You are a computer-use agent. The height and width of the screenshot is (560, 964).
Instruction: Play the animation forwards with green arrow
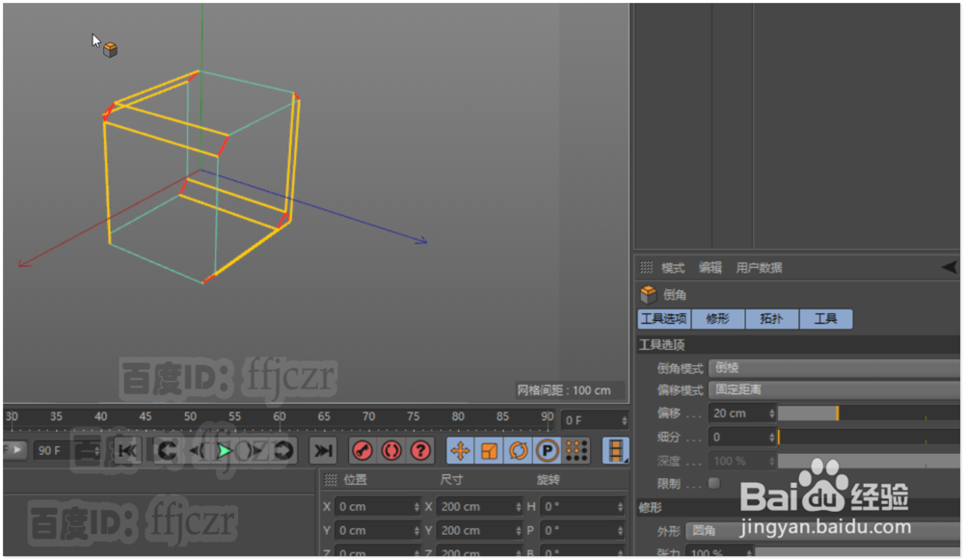tap(225, 450)
